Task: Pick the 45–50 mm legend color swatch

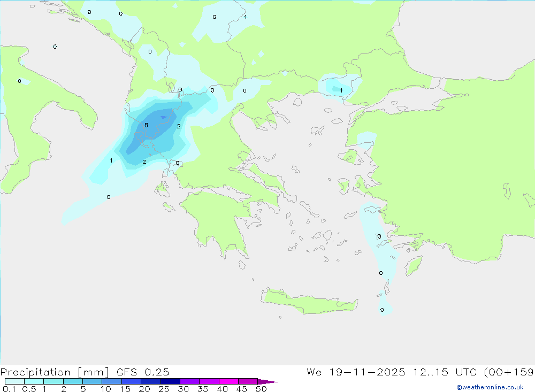Action: pyautogui.click(x=248, y=381)
